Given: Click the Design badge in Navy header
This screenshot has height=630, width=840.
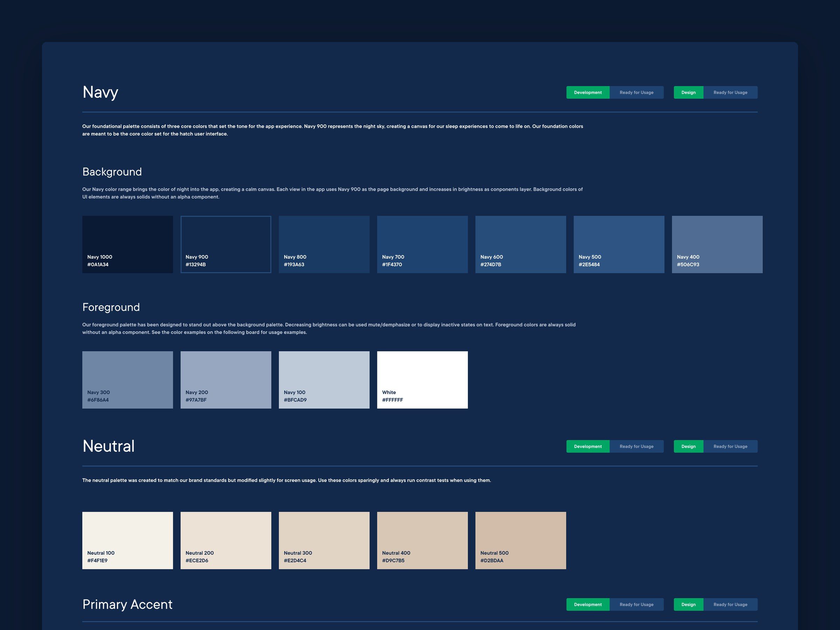Looking at the screenshot, I should point(688,92).
